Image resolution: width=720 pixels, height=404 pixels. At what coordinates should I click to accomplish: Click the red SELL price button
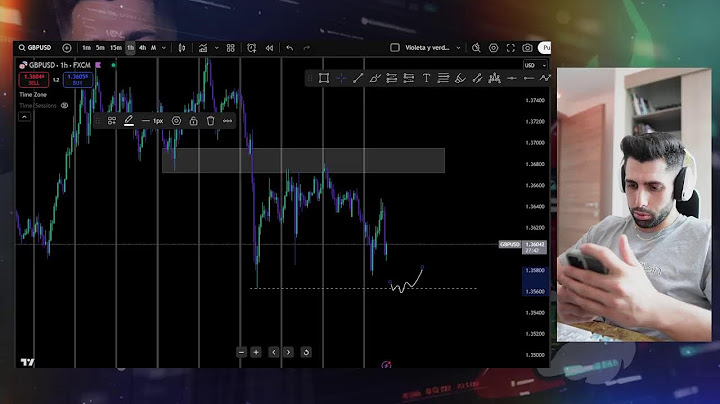[x=34, y=80]
